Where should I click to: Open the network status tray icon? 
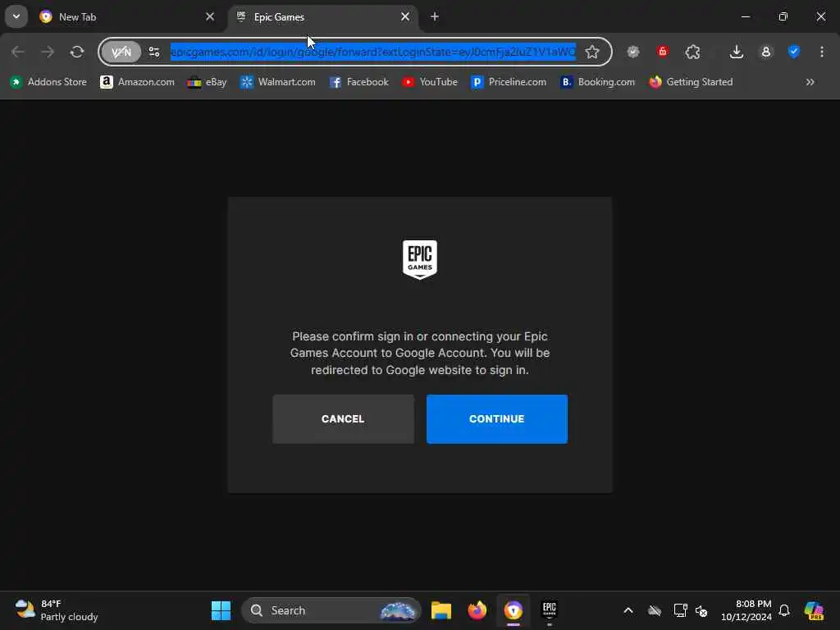680,610
